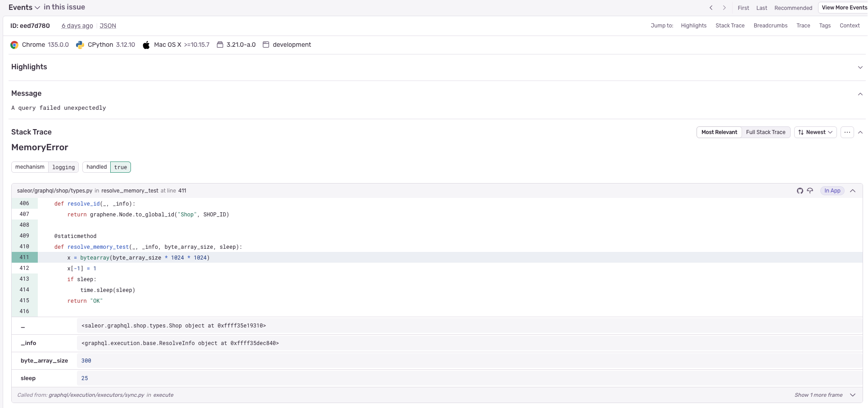Click the CPython runtime icon
Viewport: 868px width, 408px height.
(x=80, y=45)
